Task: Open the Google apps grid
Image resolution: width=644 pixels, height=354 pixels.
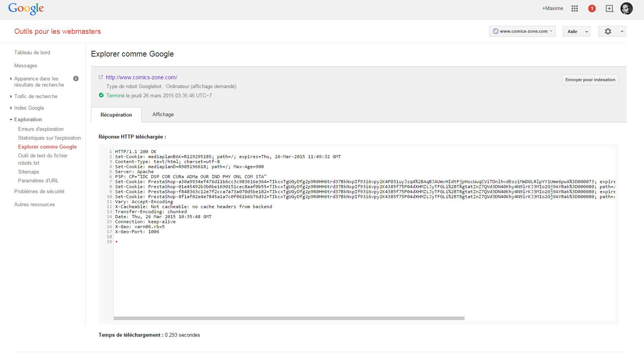Action: [575, 8]
